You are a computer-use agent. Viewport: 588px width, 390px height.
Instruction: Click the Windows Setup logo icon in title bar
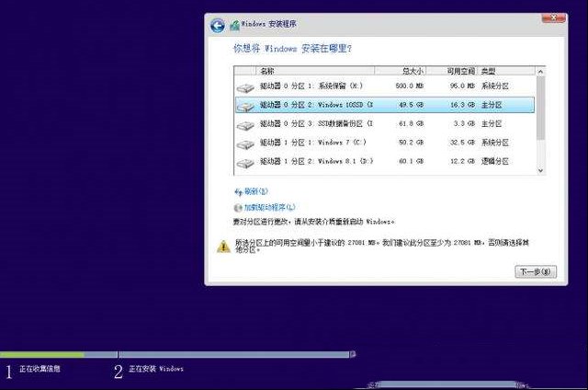235,25
